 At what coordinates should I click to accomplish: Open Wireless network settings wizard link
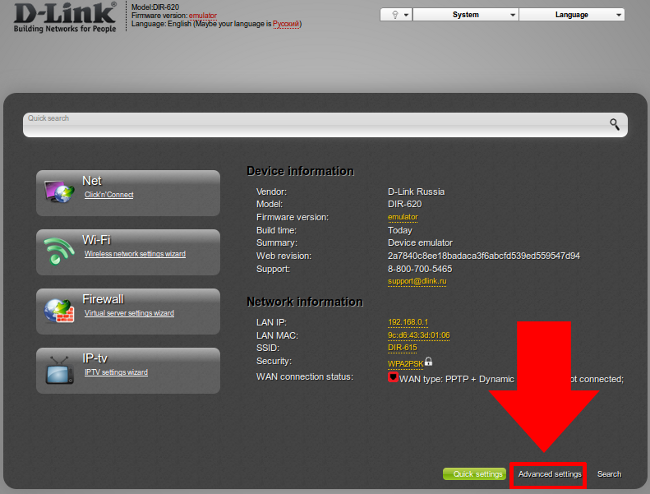[x=135, y=254]
